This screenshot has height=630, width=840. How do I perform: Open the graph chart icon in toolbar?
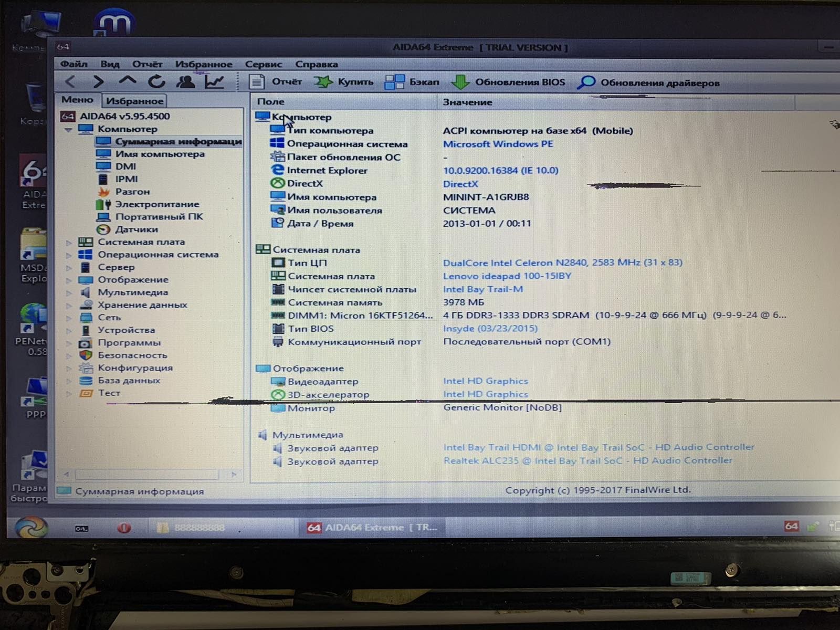[x=214, y=81]
